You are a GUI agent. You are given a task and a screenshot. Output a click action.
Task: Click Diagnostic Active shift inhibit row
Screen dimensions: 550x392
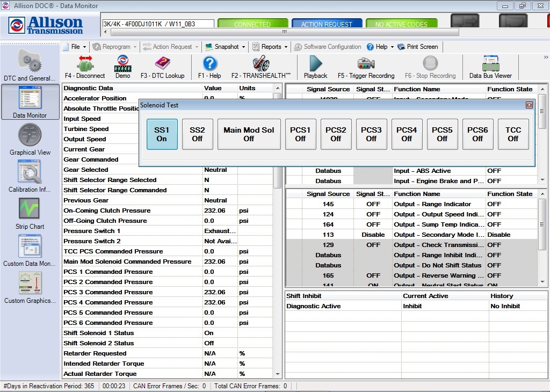pyautogui.click(x=416, y=306)
